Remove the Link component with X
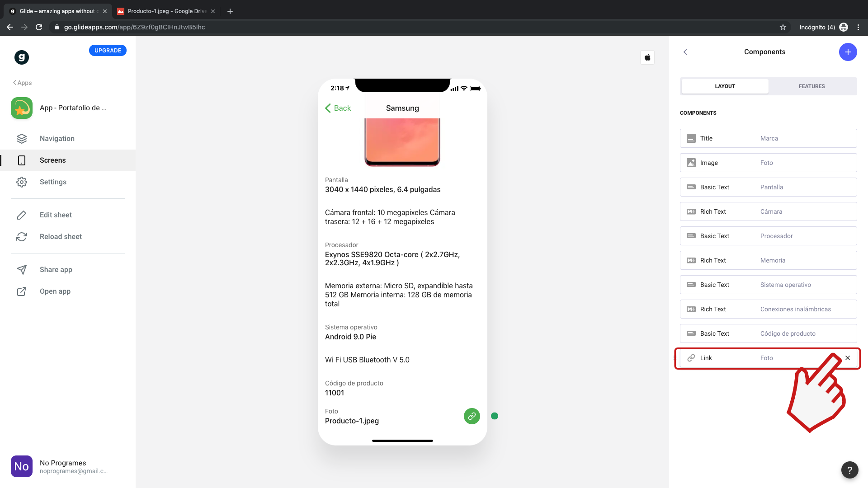This screenshot has width=868, height=488. (848, 358)
